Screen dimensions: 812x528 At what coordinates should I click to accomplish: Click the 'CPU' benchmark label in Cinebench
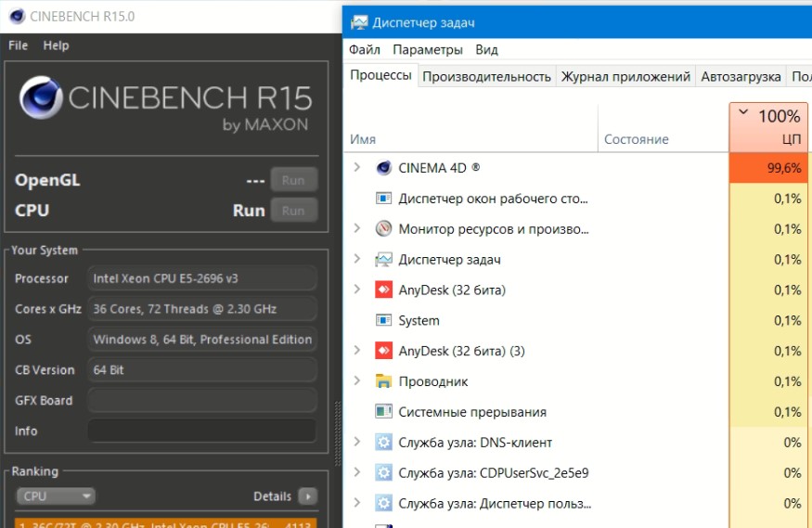click(x=32, y=211)
